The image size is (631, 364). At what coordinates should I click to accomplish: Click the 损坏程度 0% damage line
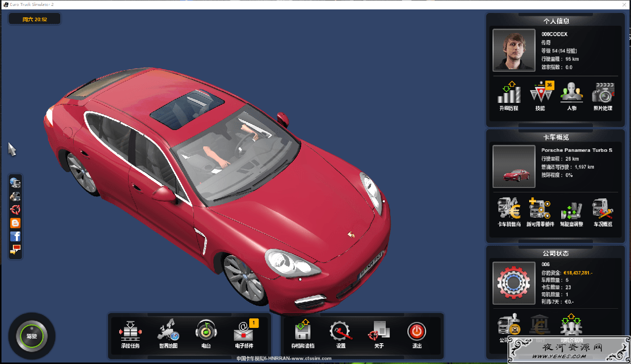[x=557, y=175]
